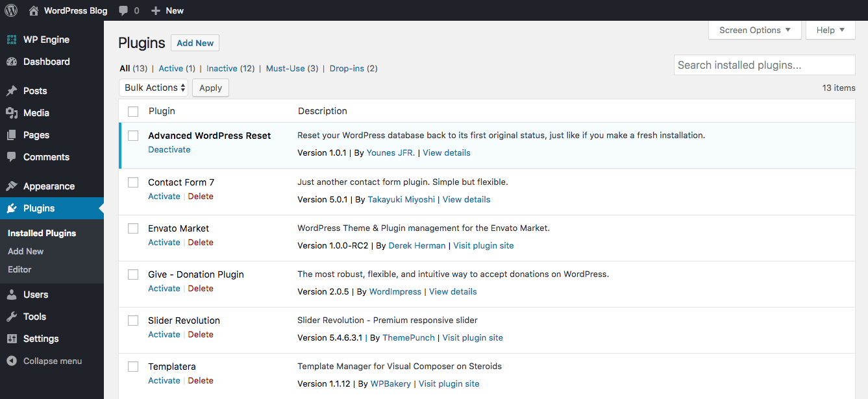Viewport: 868px width, 399px height.
Task: Select the Pages sidebar icon
Action: [x=12, y=134]
